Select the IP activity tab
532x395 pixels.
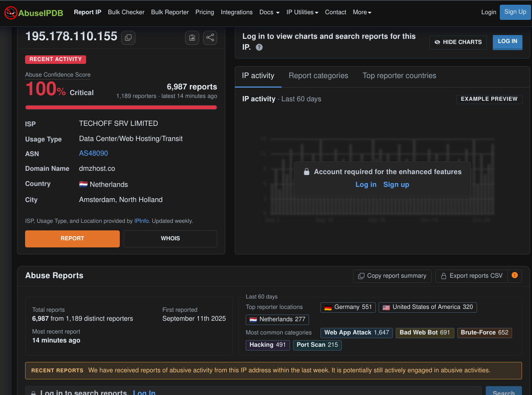[258, 76]
